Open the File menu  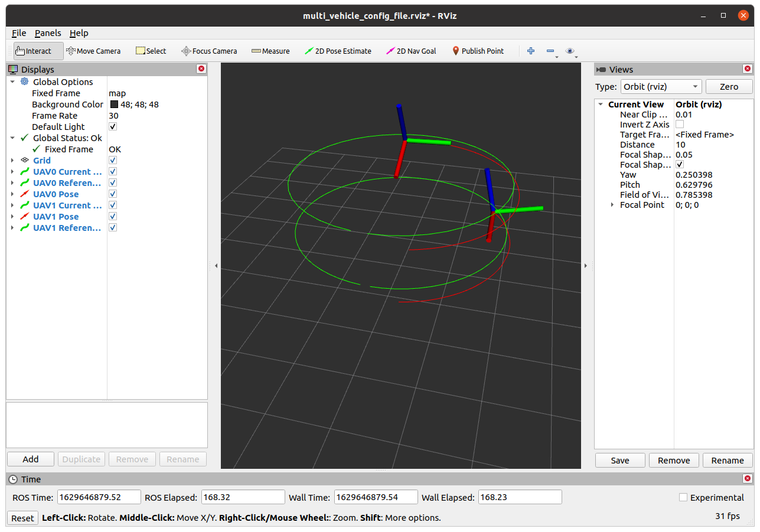[19, 33]
